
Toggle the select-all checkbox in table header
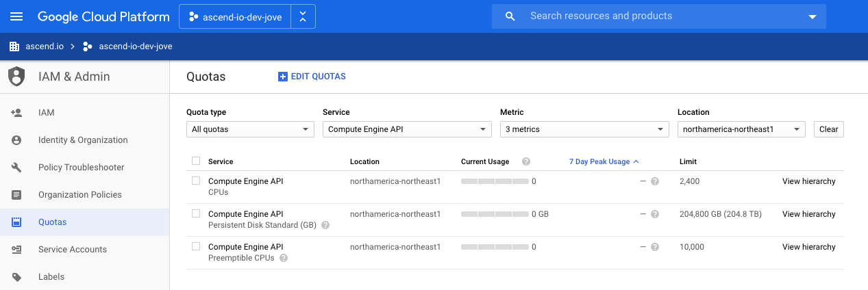click(196, 161)
